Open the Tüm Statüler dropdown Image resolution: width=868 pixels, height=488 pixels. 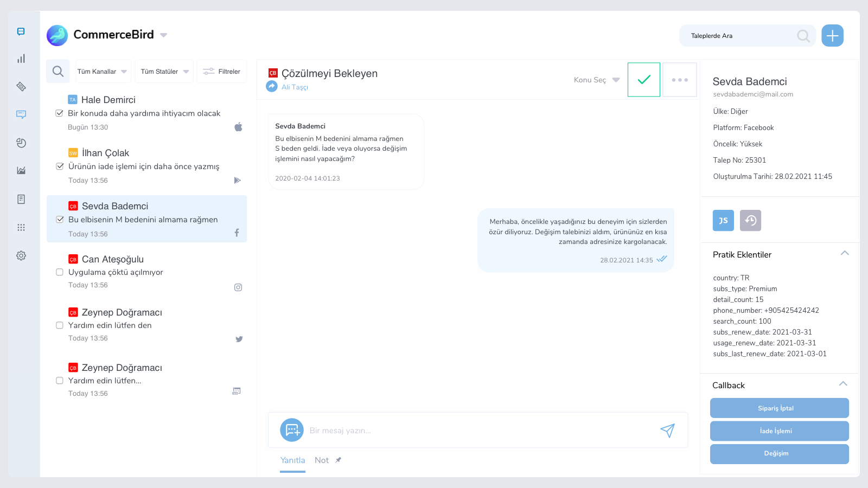[164, 72]
